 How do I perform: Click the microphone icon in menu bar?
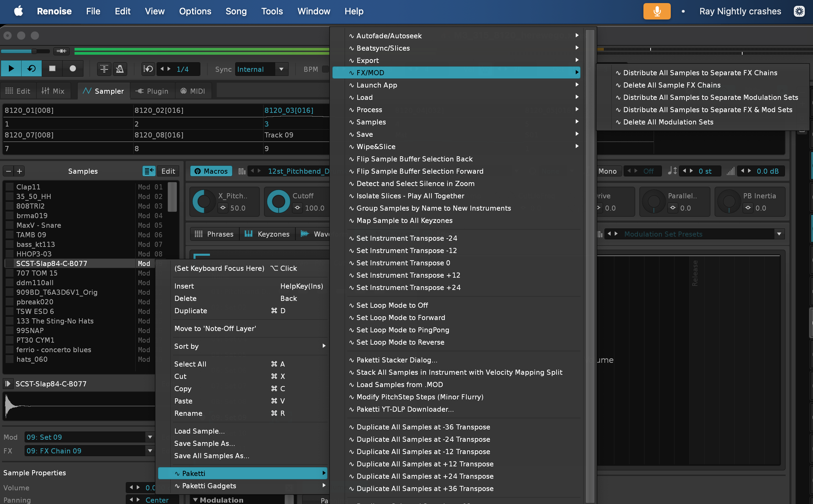pyautogui.click(x=657, y=11)
